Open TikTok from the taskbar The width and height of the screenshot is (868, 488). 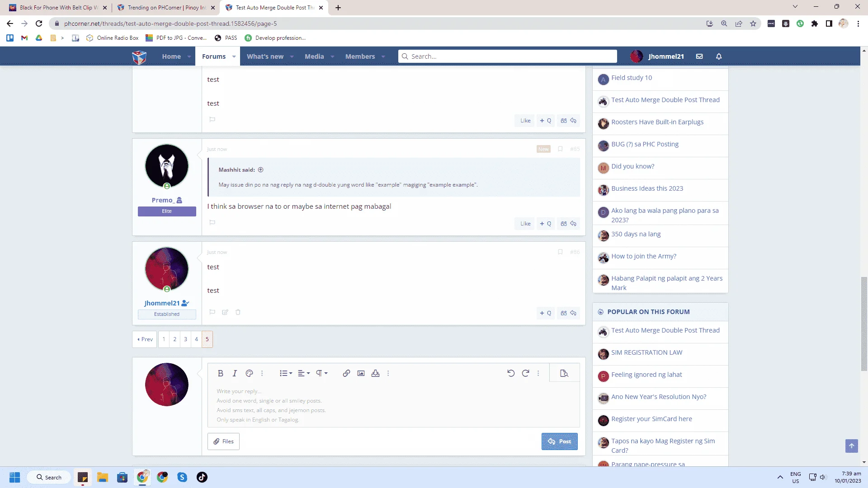click(x=202, y=477)
